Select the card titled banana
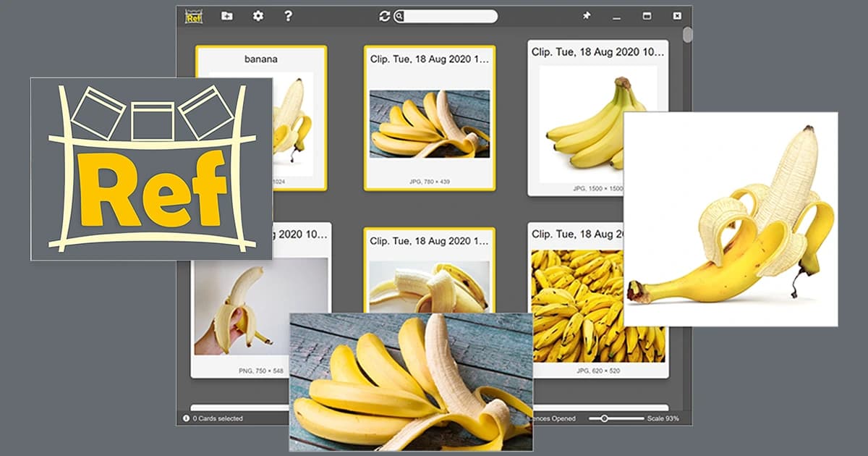 (x=263, y=59)
